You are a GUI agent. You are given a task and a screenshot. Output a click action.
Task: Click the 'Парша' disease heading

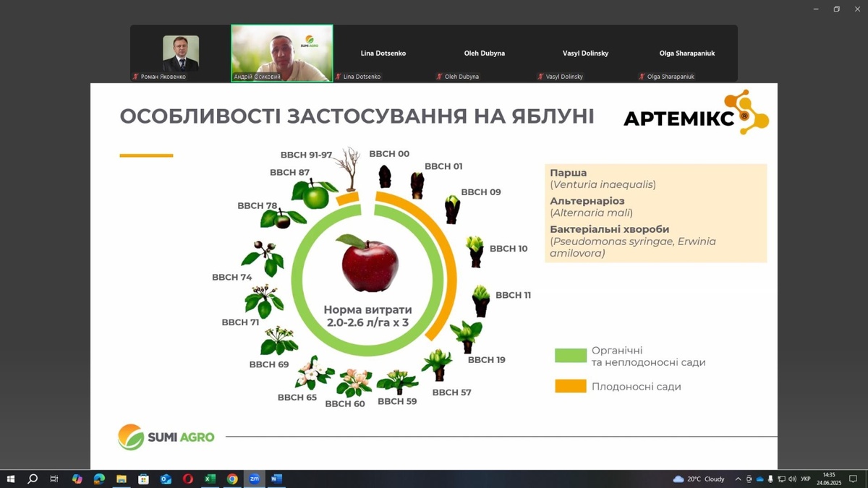pos(569,173)
